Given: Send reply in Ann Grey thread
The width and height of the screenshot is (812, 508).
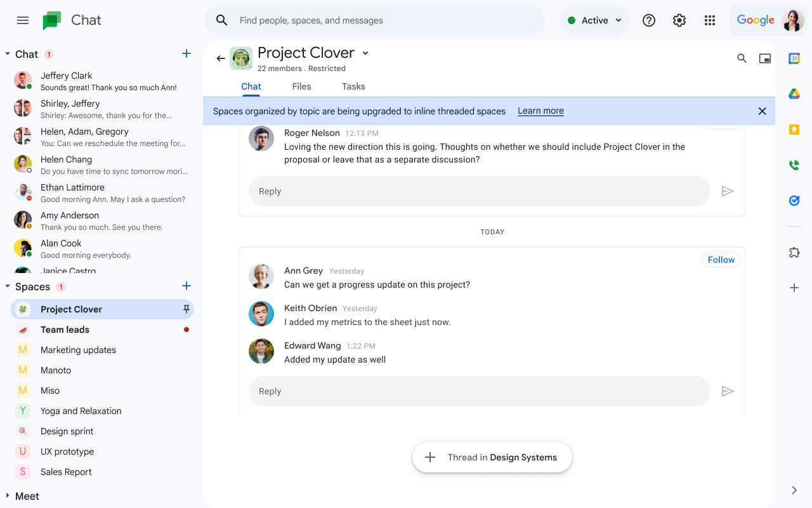Looking at the screenshot, I should coord(728,391).
